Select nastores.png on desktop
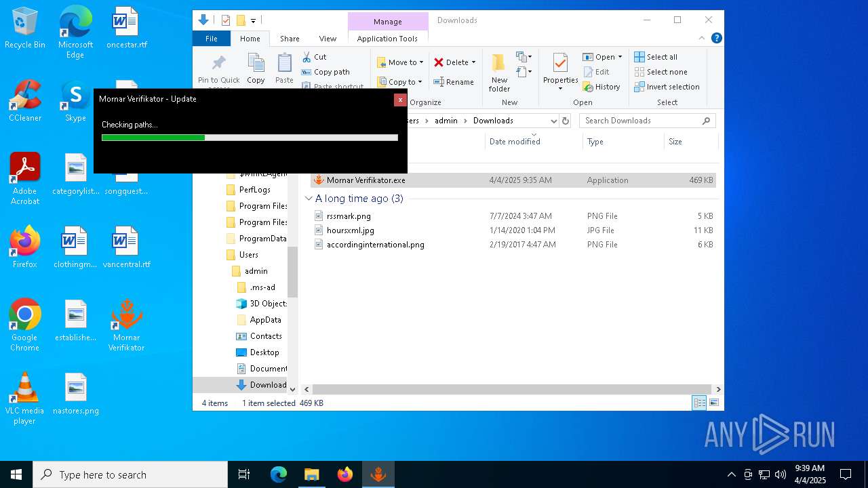868x488 pixels. [x=75, y=394]
